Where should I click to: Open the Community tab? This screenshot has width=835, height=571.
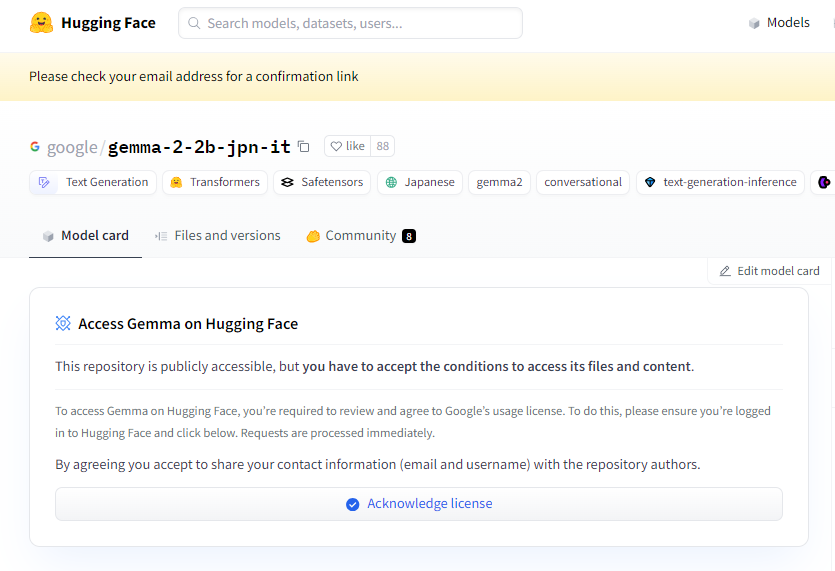tap(360, 236)
